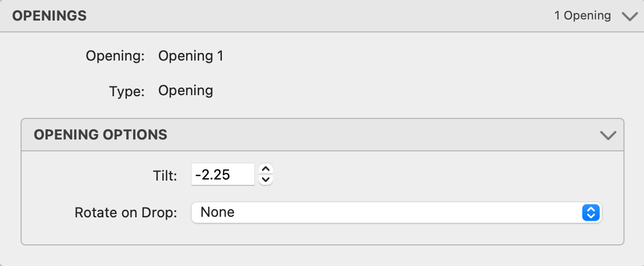
Task: Decrease Tilt using the down stepper arrow
Action: tap(265, 180)
